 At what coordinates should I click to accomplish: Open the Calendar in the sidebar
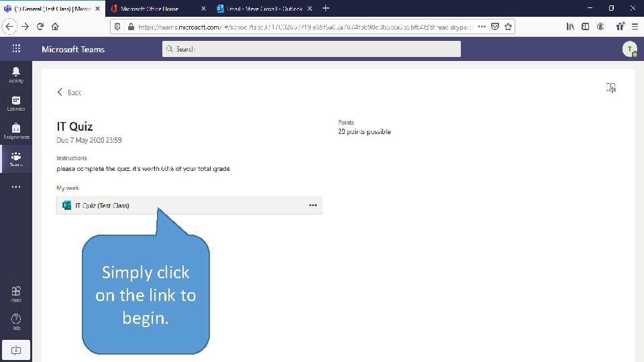pos(16,103)
